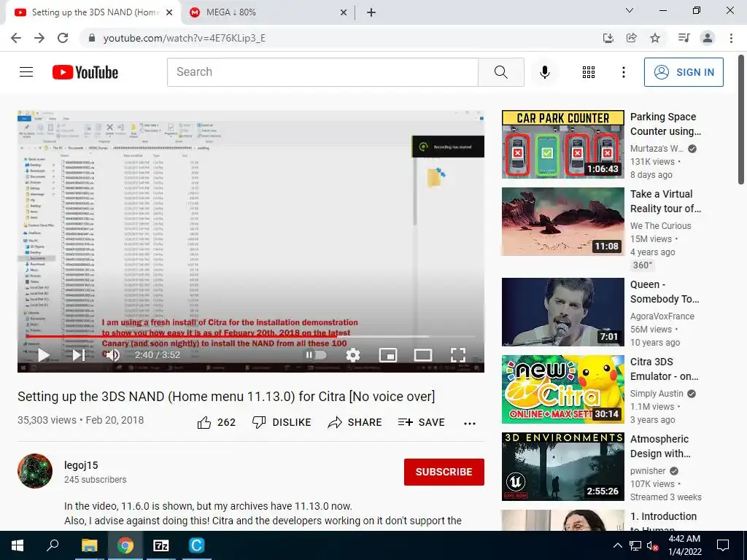
Task: Subscribe to legoj15
Action: [444, 472]
